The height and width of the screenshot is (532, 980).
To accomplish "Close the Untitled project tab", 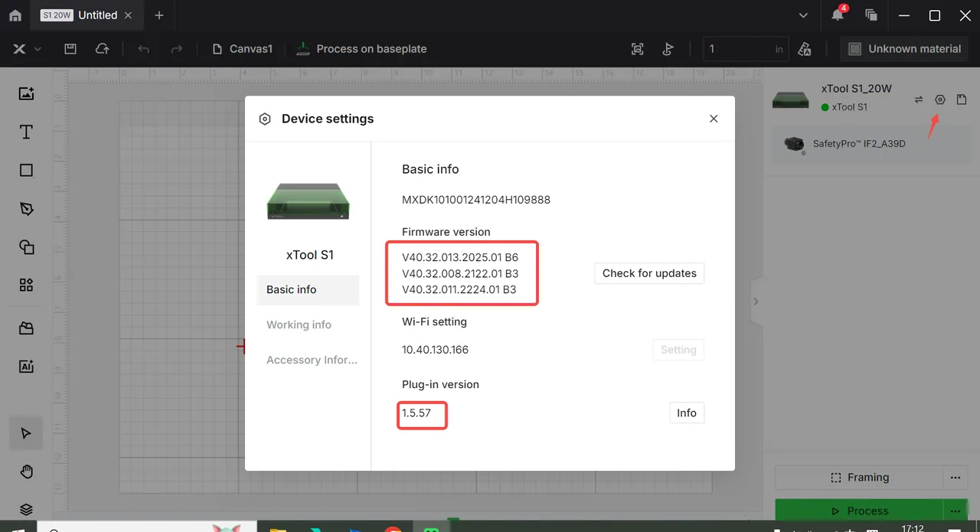I will (128, 15).
